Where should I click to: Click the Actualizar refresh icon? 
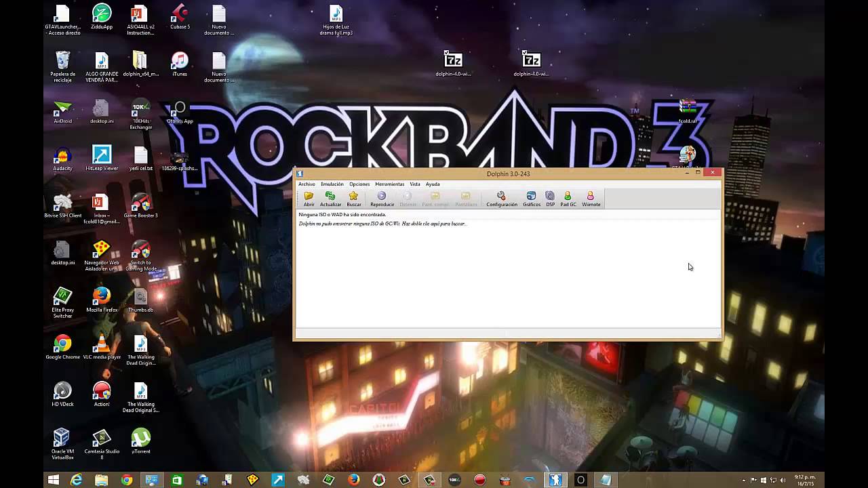coord(330,199)
